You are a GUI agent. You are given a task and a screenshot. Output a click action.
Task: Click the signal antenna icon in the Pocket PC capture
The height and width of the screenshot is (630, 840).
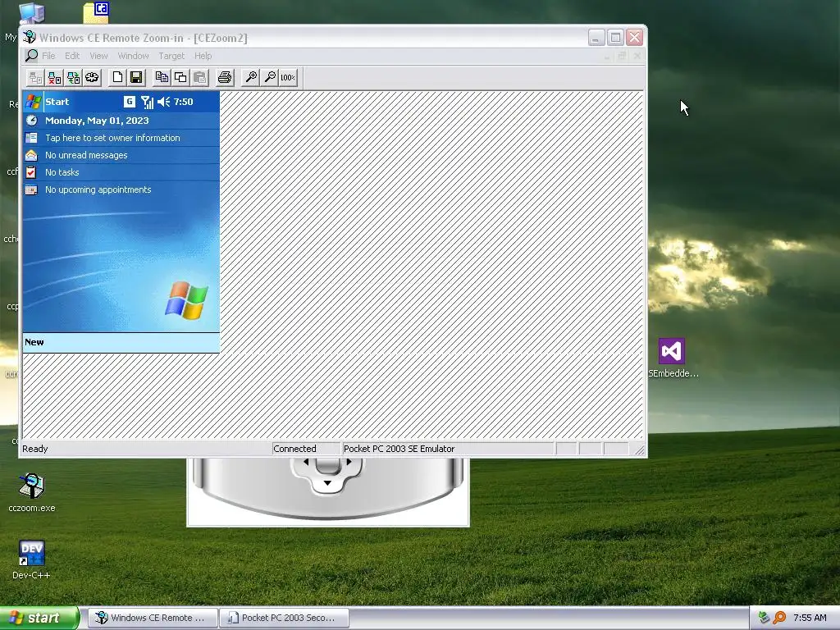[x=148, y=102]
